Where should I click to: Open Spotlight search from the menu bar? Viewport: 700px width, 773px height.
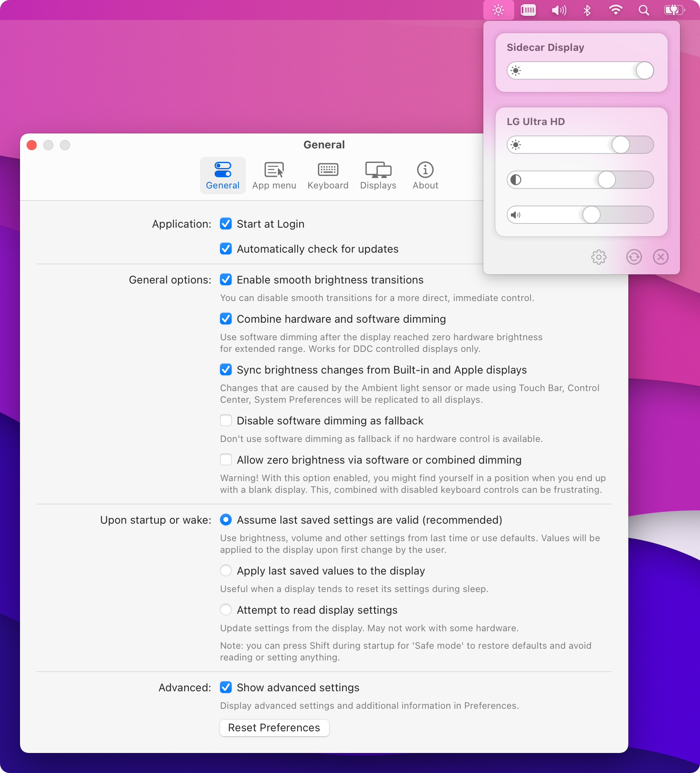point(643,10)
